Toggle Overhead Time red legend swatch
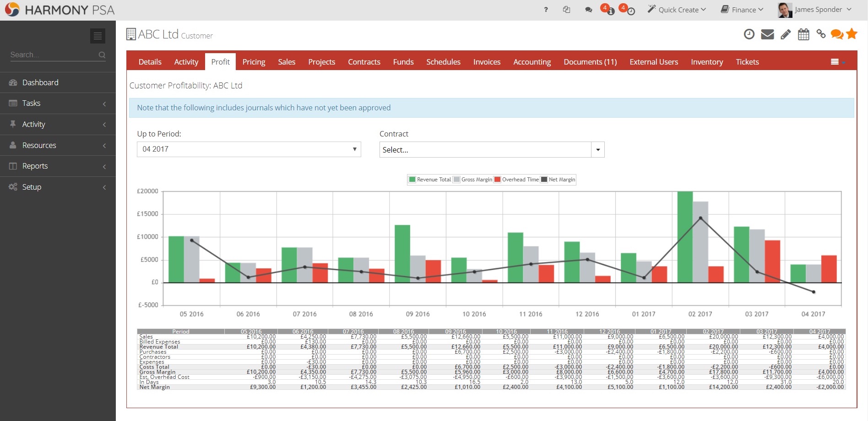868x421 pixels. point(497,180)
